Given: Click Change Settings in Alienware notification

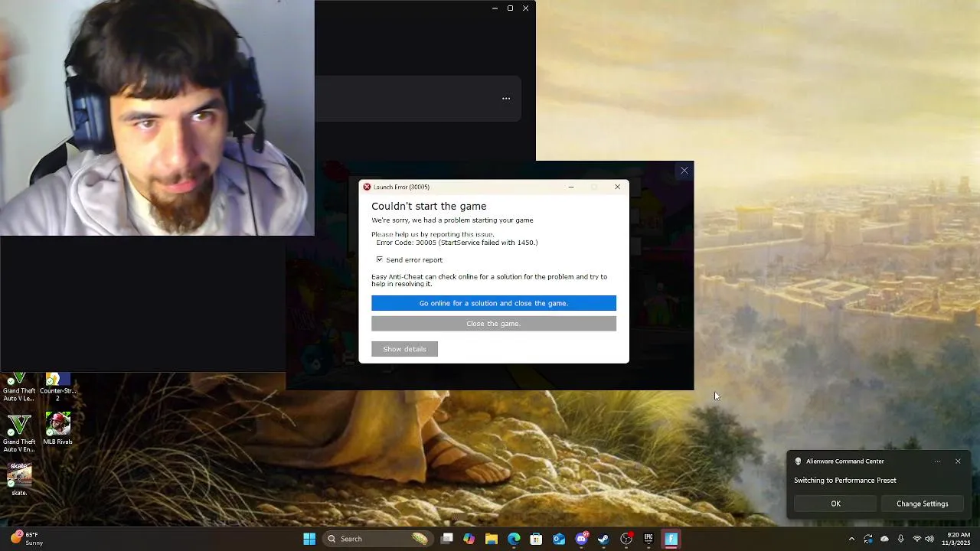Looking at the screenshot, I should [x=922, y=504].
